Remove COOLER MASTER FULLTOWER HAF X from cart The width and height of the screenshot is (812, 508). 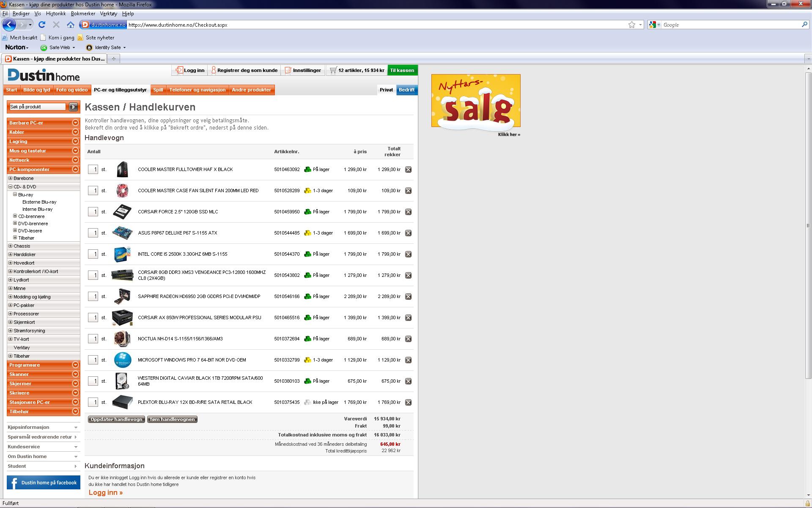point(408,169)
